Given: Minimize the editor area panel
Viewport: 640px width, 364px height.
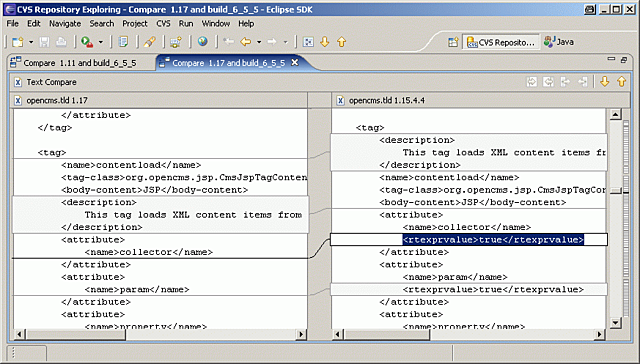Looking at the screenshot, I should pyautogui.click(x=611, y=59).
